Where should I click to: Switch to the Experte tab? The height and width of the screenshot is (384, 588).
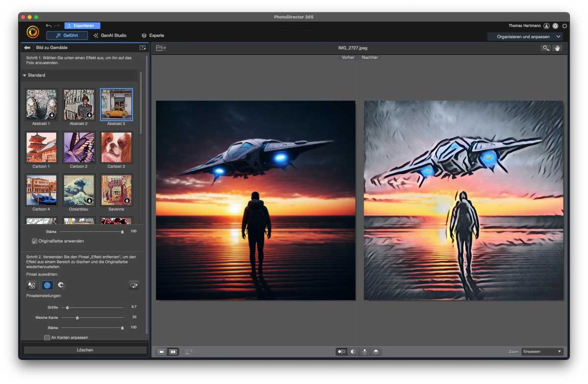153,35
